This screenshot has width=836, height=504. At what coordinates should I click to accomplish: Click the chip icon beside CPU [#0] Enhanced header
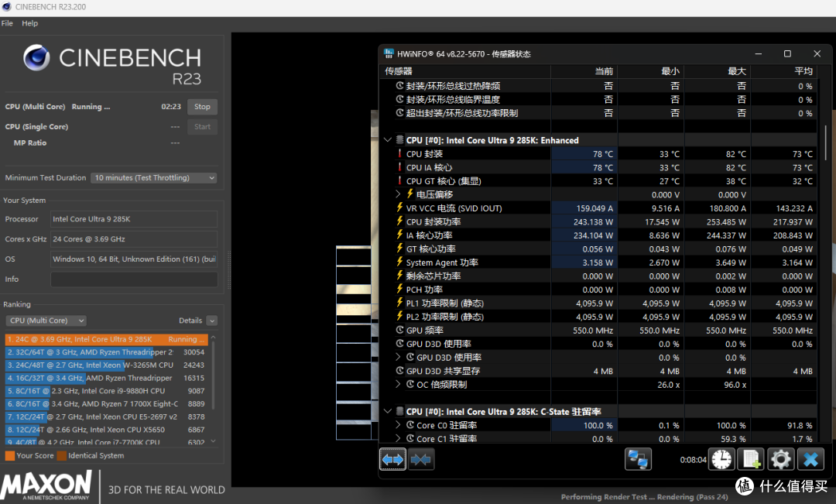pyautogui.click(x=399, y=139)
